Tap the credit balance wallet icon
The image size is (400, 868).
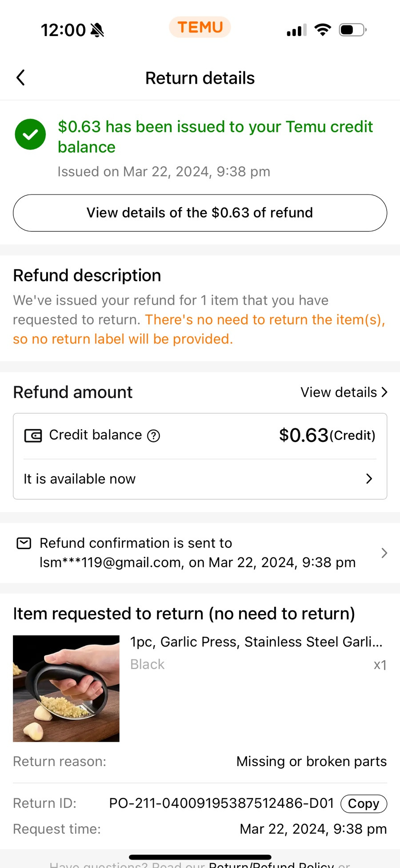point(33,436)
